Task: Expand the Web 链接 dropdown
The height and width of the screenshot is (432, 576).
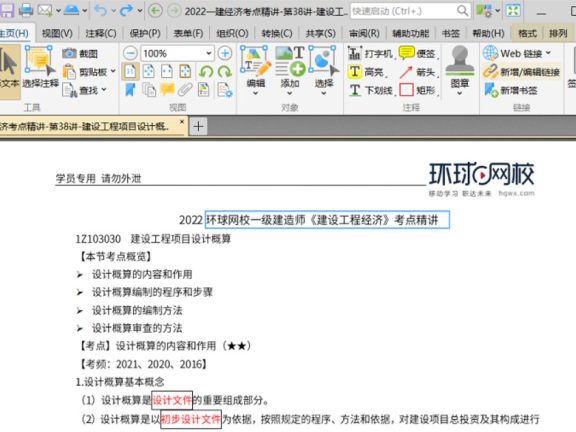Action: click(x=548, y=53)
